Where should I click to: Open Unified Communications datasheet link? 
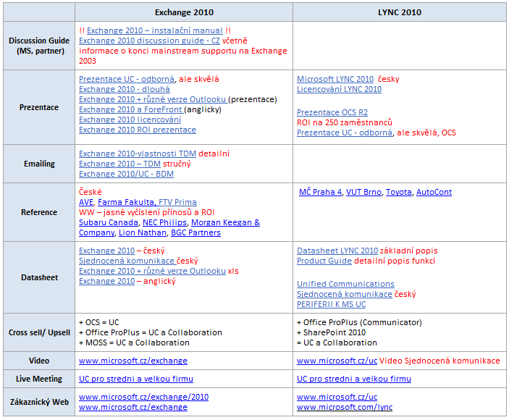coord(345,284)
